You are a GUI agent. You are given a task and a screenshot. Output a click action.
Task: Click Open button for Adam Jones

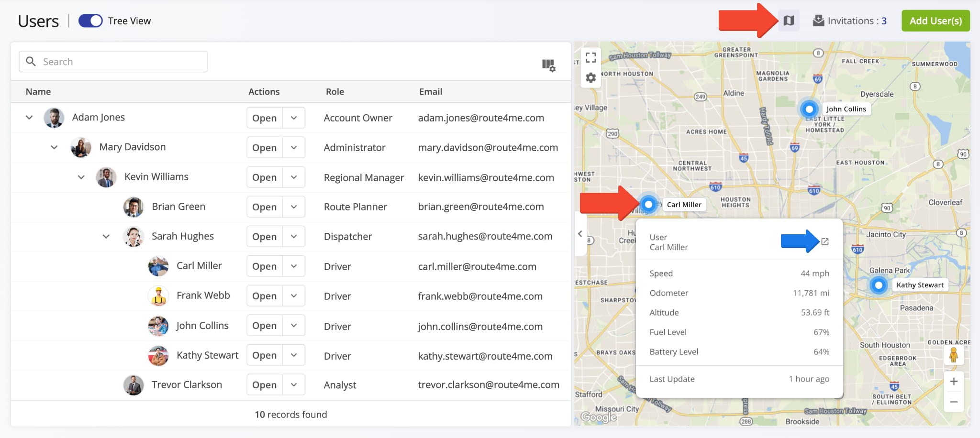(265, 118)
